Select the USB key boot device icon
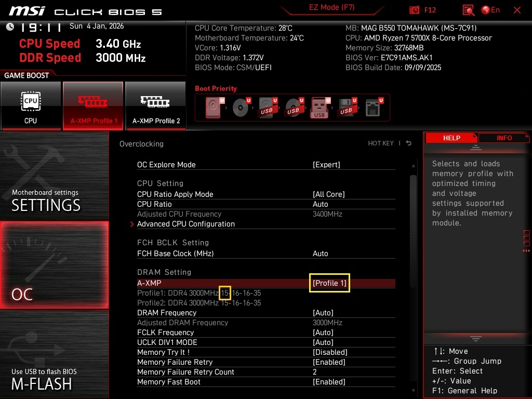This screenshot has height=399, width=532. coord(320,108)
